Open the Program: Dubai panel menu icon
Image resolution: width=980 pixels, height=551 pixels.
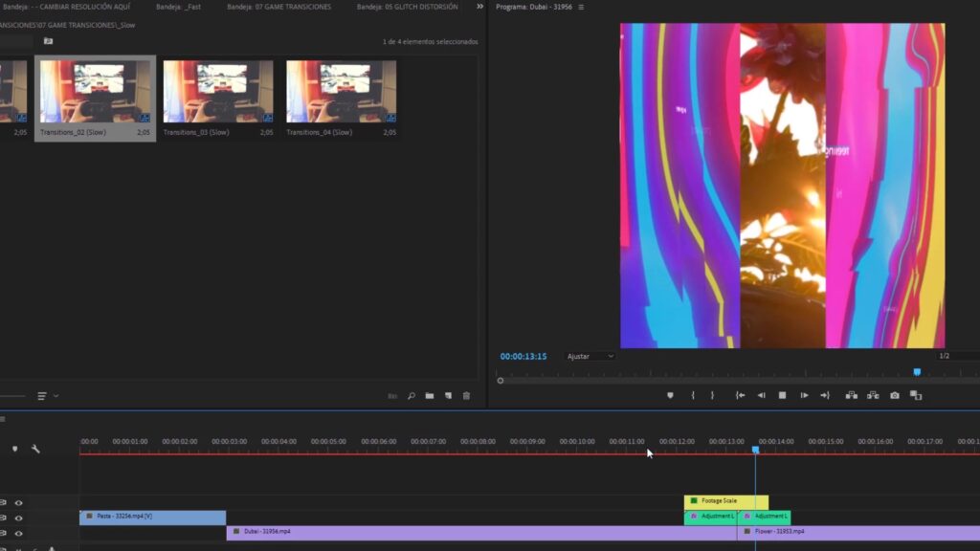coord(581,7)
